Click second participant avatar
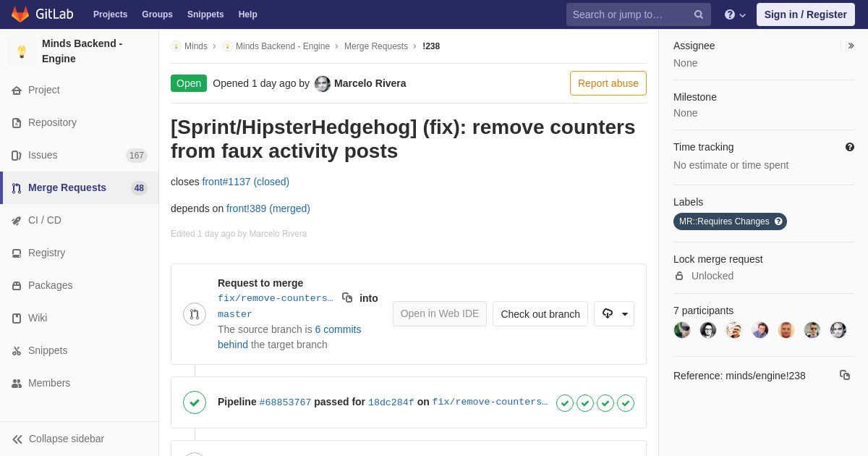Viewport: 868px width, 456px height. click(708, 330)
